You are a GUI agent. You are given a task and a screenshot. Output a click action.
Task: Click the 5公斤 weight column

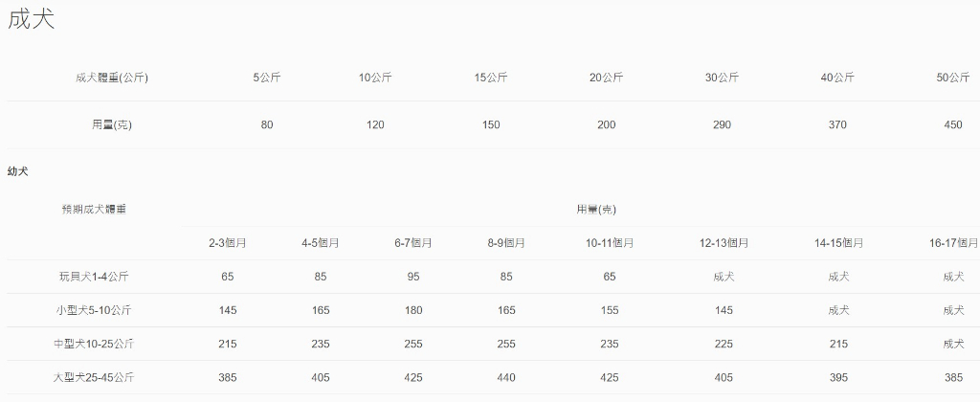(x=267, y=78)
